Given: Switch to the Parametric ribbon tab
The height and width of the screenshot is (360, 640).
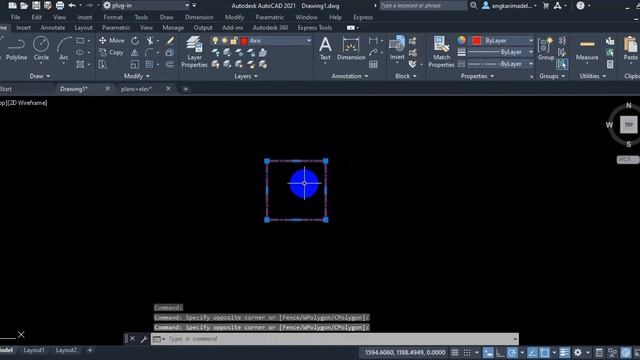Looking at the screenshot, I should (x=116, y=27).
